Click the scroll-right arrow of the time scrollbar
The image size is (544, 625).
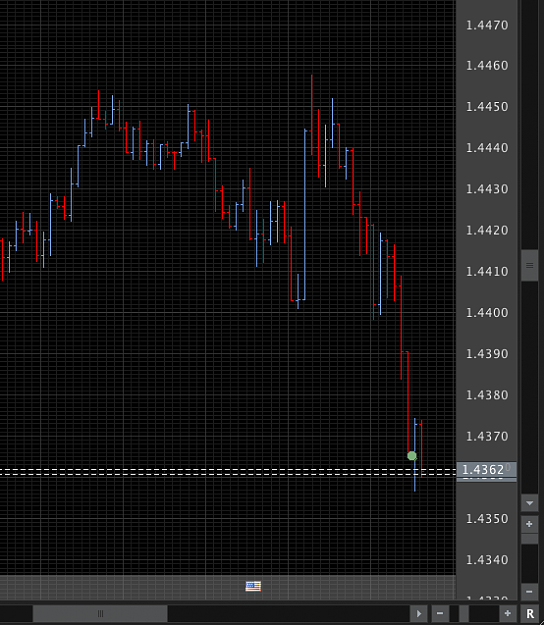419,613
